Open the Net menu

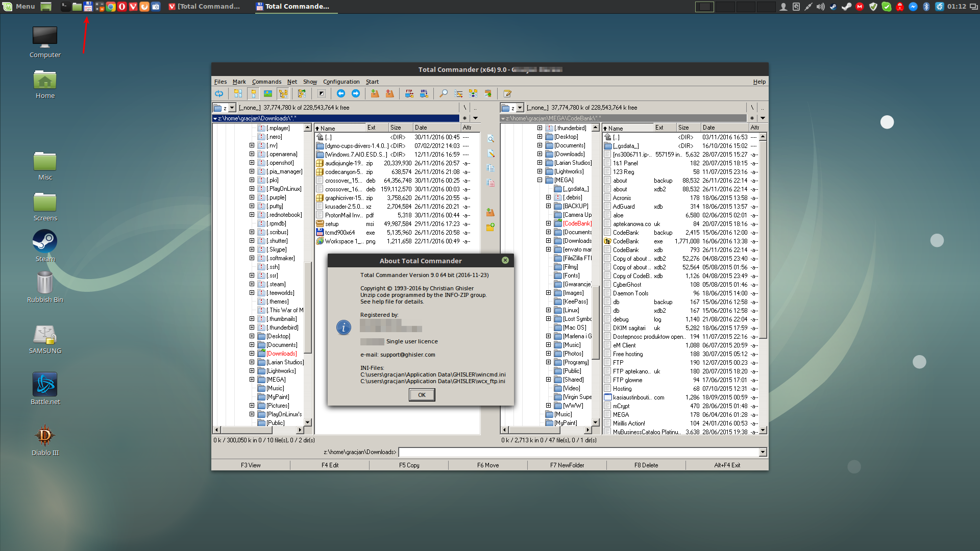292,82
